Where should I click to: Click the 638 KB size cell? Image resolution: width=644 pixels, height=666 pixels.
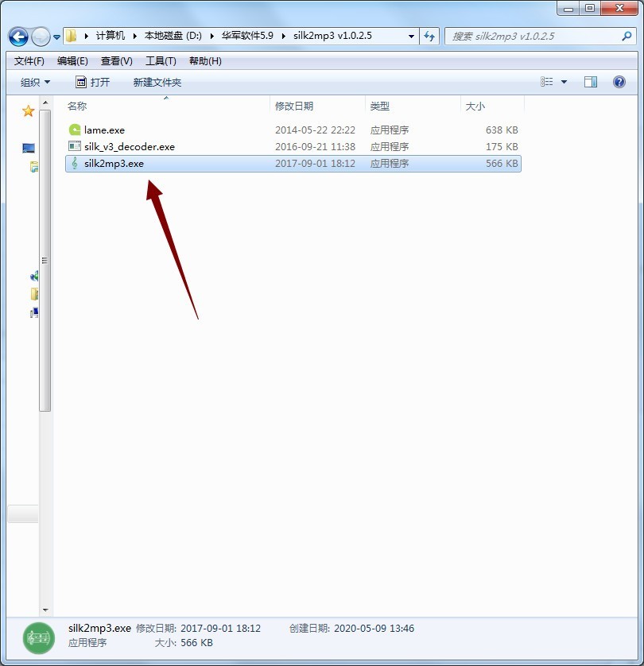[x=502, y=130]
